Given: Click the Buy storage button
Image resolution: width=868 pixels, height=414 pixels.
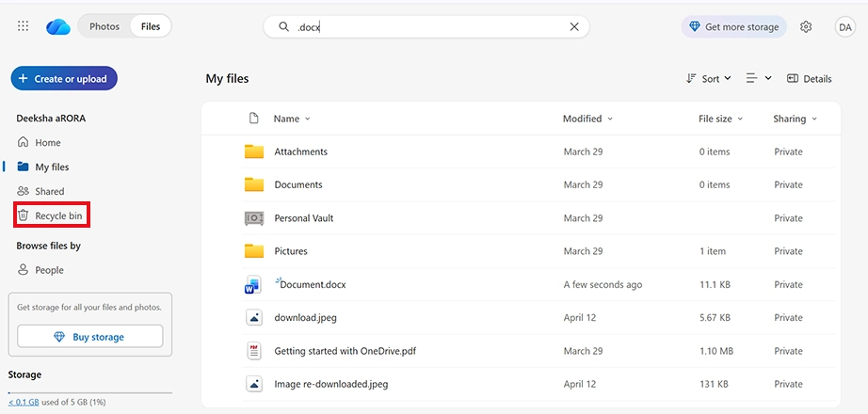Looking at the screenshot, I should coord(90,337).
